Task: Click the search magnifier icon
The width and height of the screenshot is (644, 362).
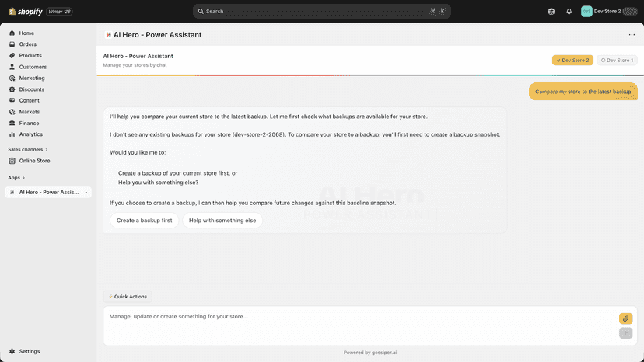Action: pyautogui.click(x=201, y=12)
